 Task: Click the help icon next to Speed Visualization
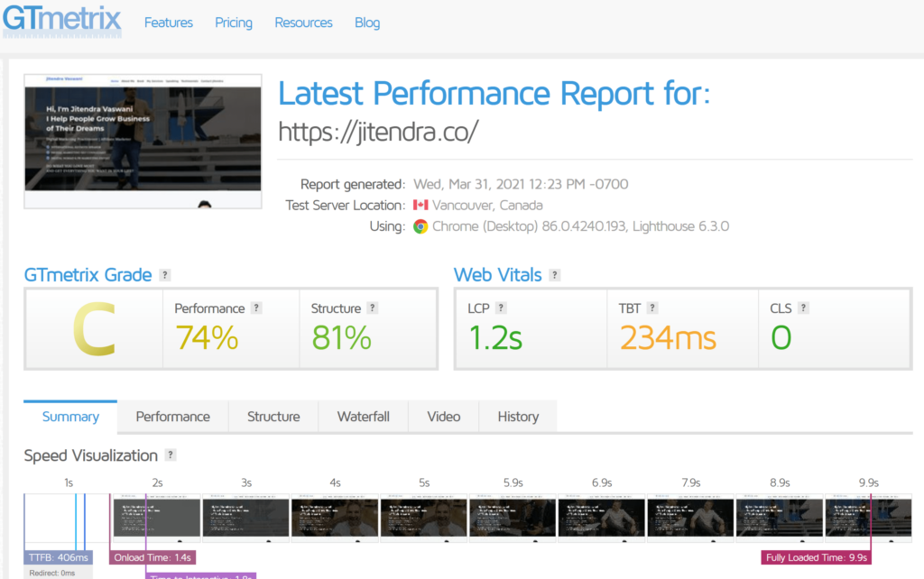tap(171, 455)
